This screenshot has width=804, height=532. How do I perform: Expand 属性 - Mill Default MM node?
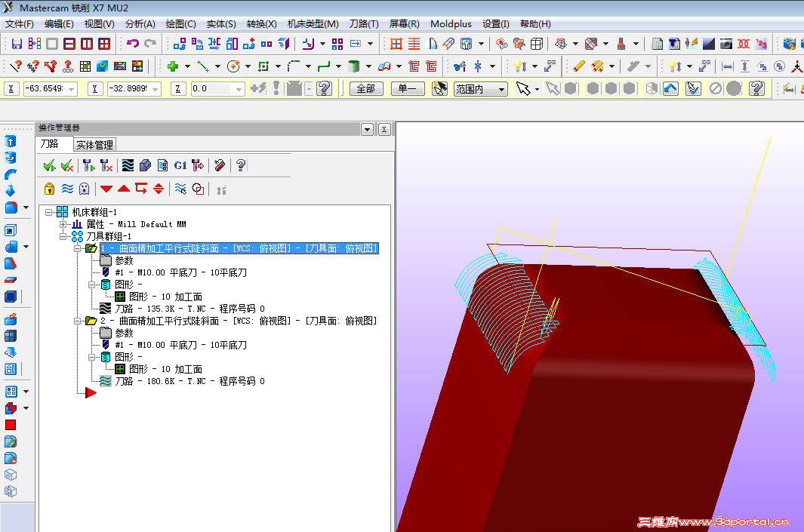(x=63, y=224)
